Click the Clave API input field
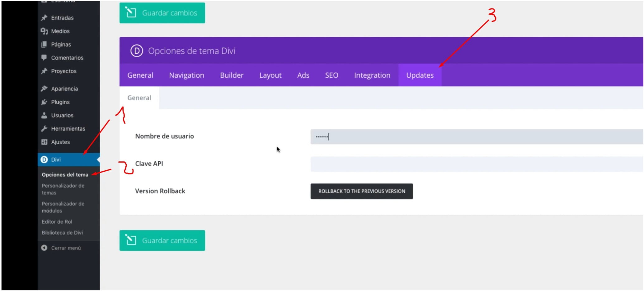The height and width of the screenshot is (291, 644). click(x=477, y=164)
